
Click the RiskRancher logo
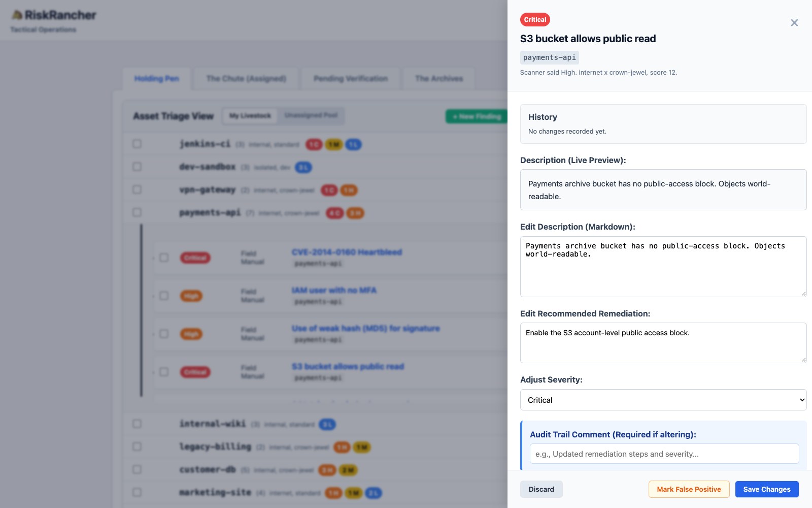[x=54, y=15]
